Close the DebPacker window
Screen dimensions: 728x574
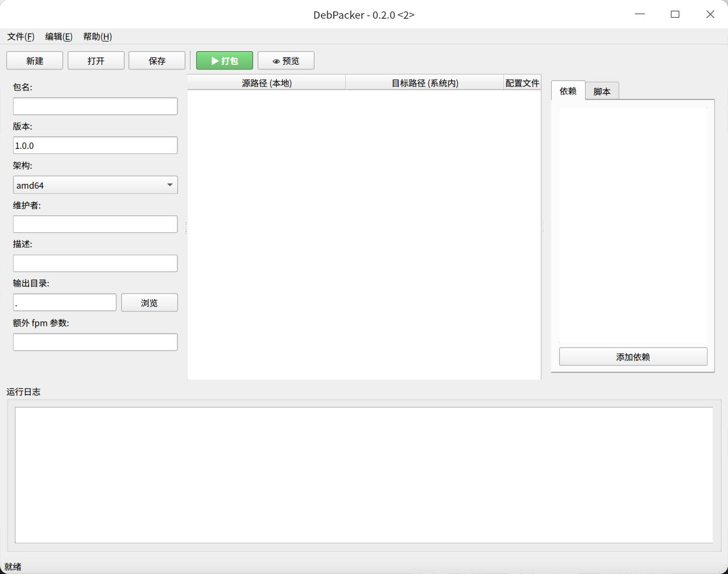pyautogui.click(x=710, y=14)
